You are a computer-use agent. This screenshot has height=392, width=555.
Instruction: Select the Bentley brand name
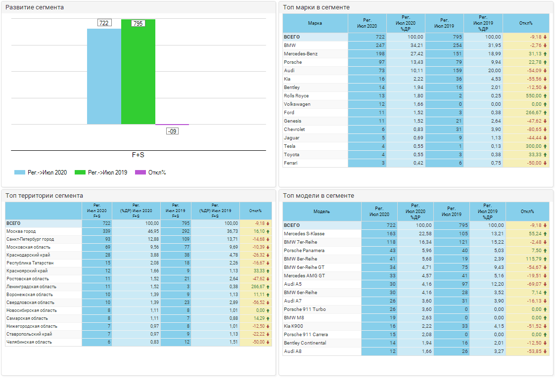(x=292, y=87)
